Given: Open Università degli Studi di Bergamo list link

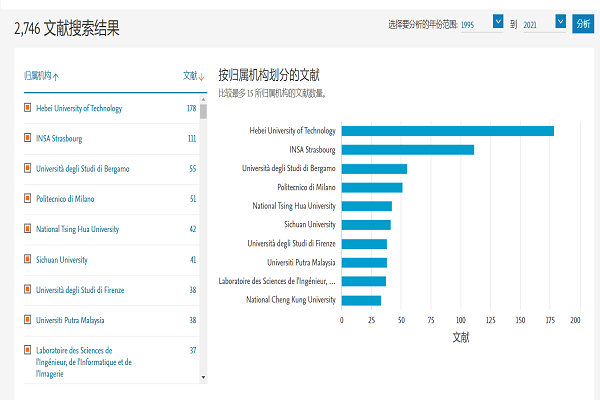Looking at the screenshot, I should pyautogui.click(x=83, y=169).
